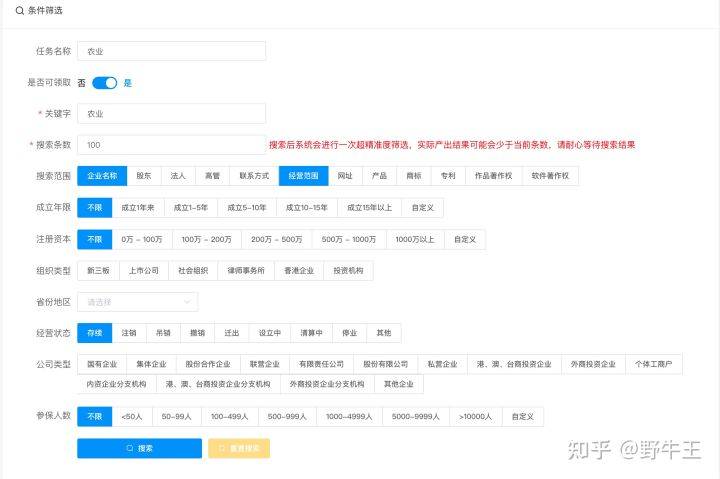Image resolution: width=720 pixels, height=479 pixels.
Task: Select 社会组织 organization type
Action: [x=193, y=270]
